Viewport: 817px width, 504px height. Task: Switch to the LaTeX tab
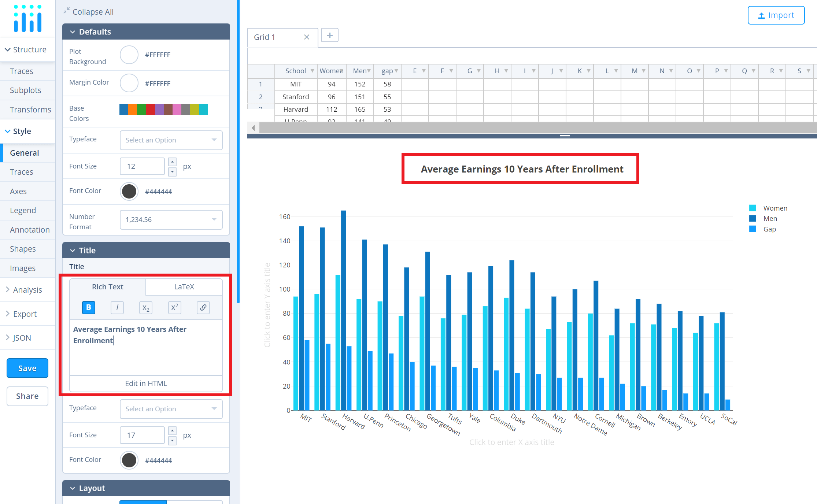[x=184, y=287]
